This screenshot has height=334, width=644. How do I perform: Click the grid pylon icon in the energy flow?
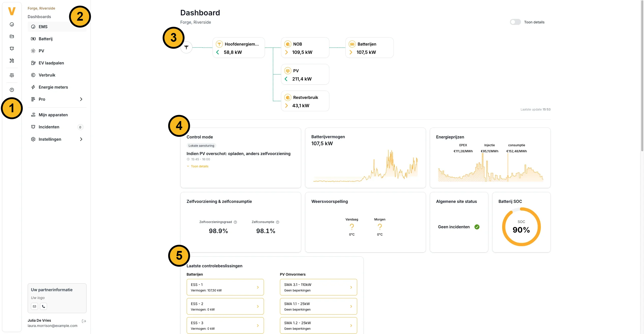click(186, 47)
